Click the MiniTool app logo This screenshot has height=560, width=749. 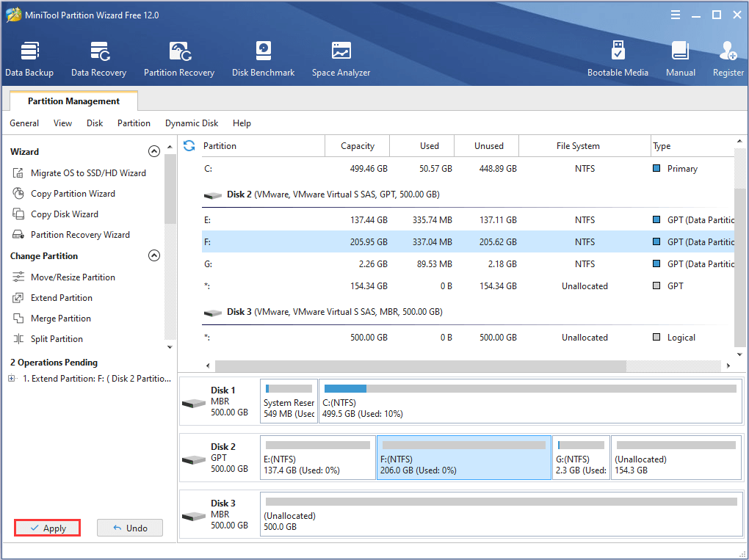(13, 15)
